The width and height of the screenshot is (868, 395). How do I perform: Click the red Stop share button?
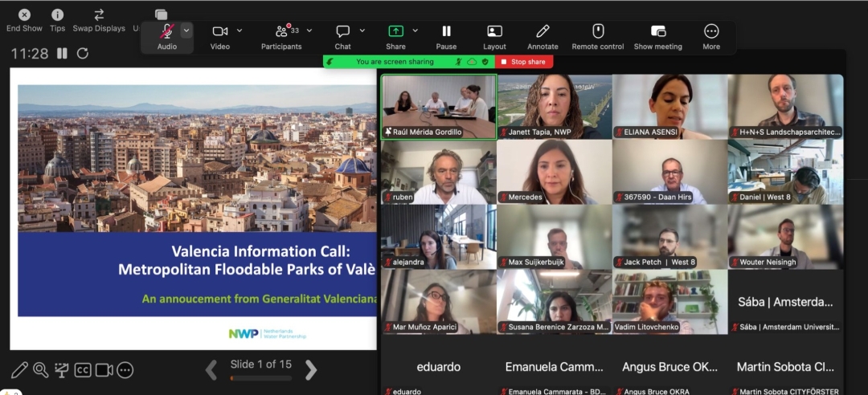click(x=523, y=62)
